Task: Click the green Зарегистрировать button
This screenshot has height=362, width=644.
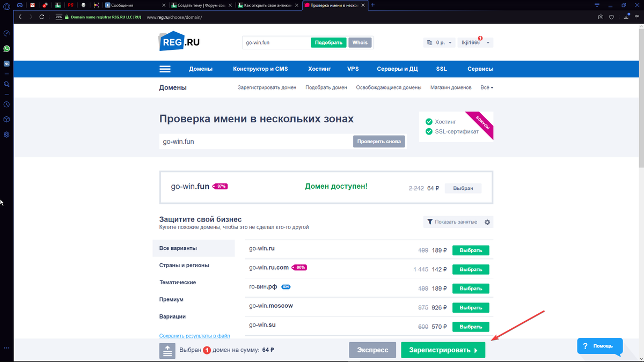Action: coord(443,350)
